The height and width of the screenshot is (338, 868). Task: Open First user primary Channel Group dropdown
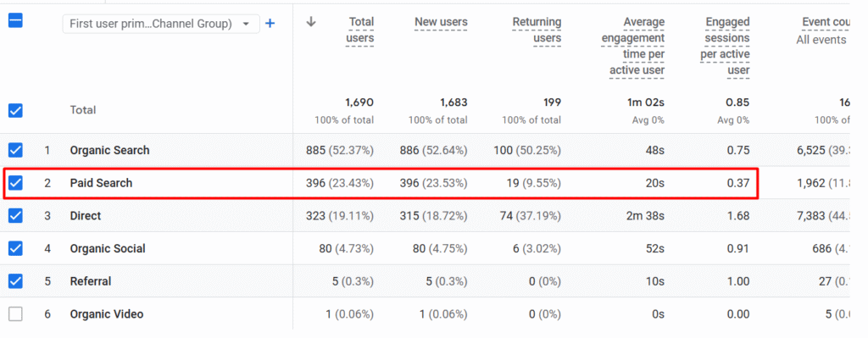click(160, 24)
